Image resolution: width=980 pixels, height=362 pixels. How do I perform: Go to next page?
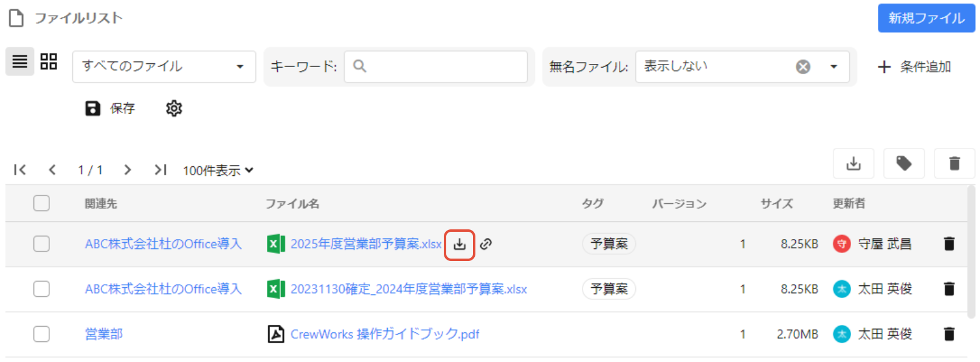click(127, 170)
